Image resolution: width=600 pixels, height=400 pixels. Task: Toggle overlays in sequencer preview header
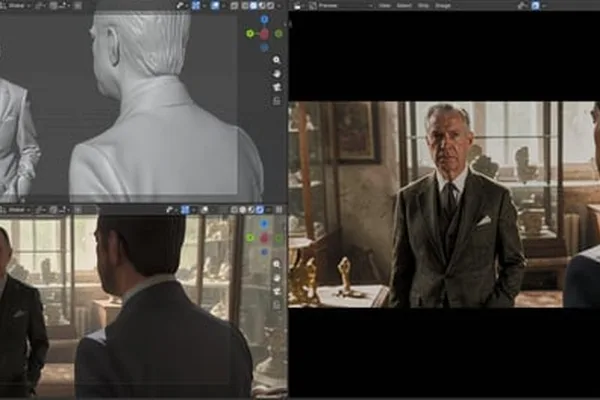click(x=535, y=6)
